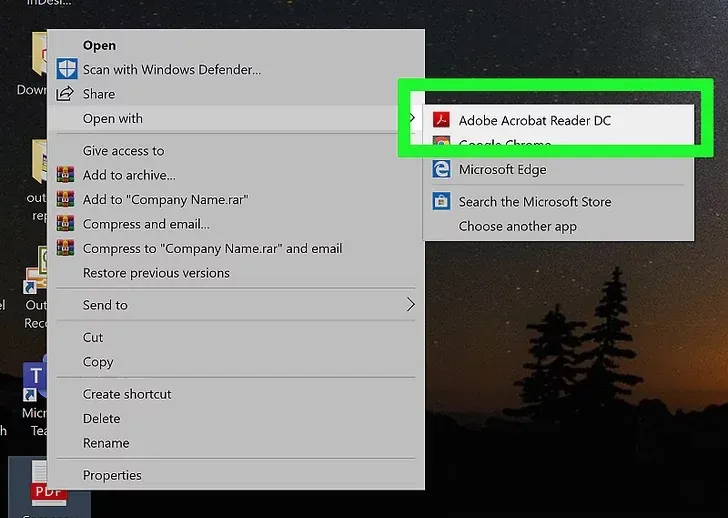
Task: Click the Microsoft Edge icon
Action: [x=441, y=169]
